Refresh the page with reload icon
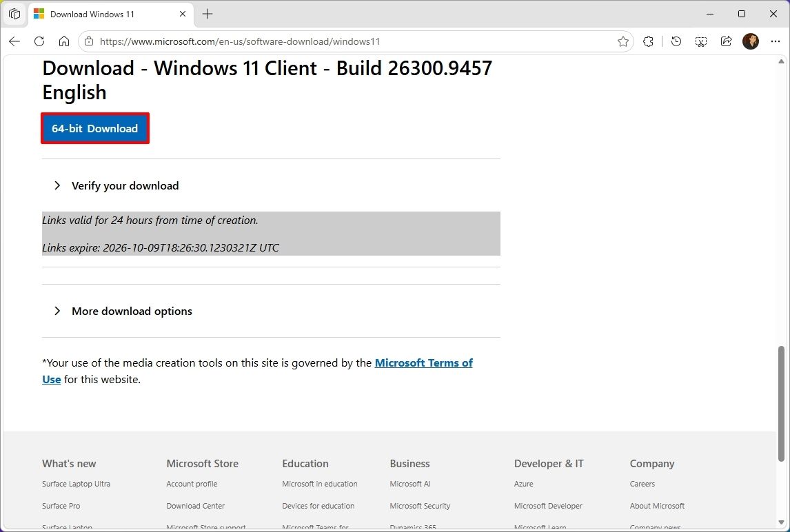 click(39, 41)
